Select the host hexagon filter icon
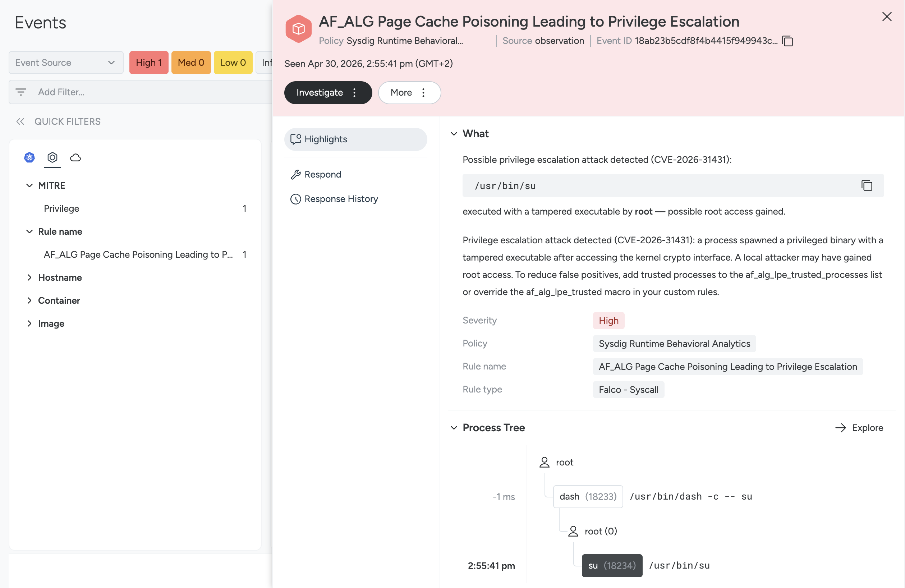Image resolution: width=905 pixels, height=588 pixels. (x=52, y=157)
